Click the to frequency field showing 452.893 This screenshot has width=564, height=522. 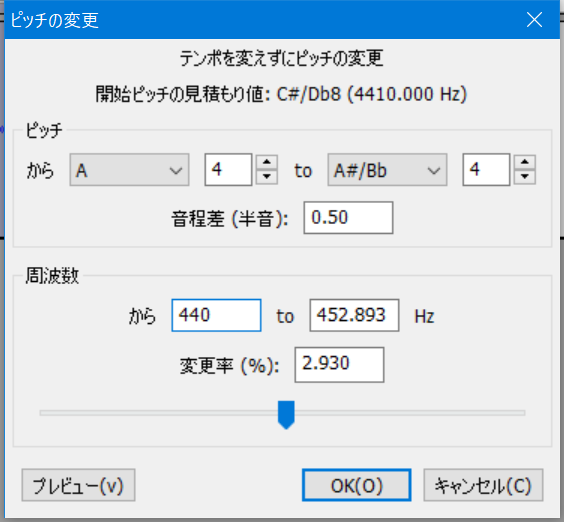coord(354,315)
